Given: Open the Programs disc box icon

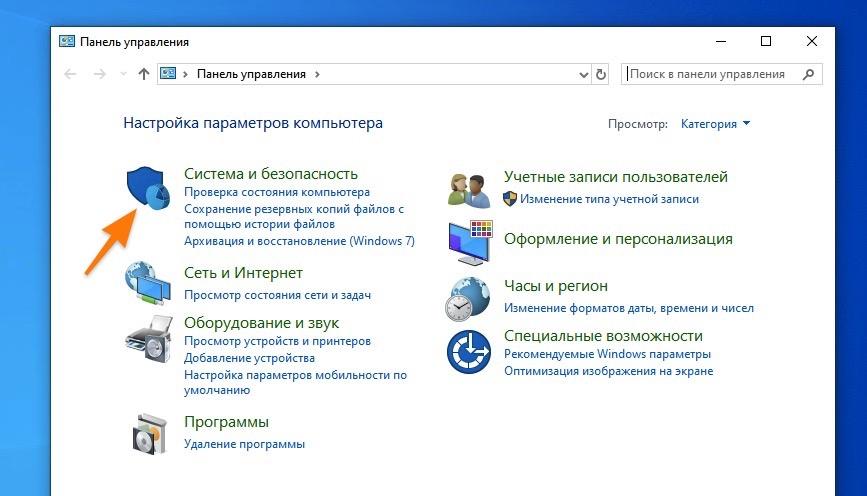Looking at the screenshot, I should tap(149, 434).
